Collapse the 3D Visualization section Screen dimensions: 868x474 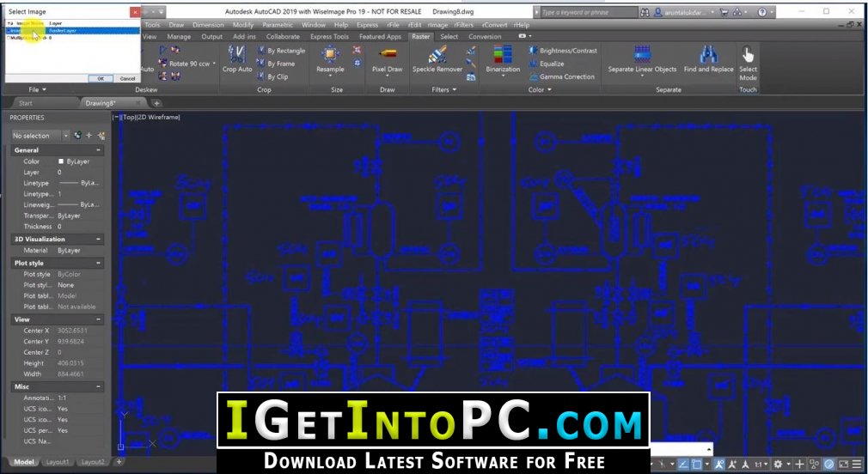[99, 239]
